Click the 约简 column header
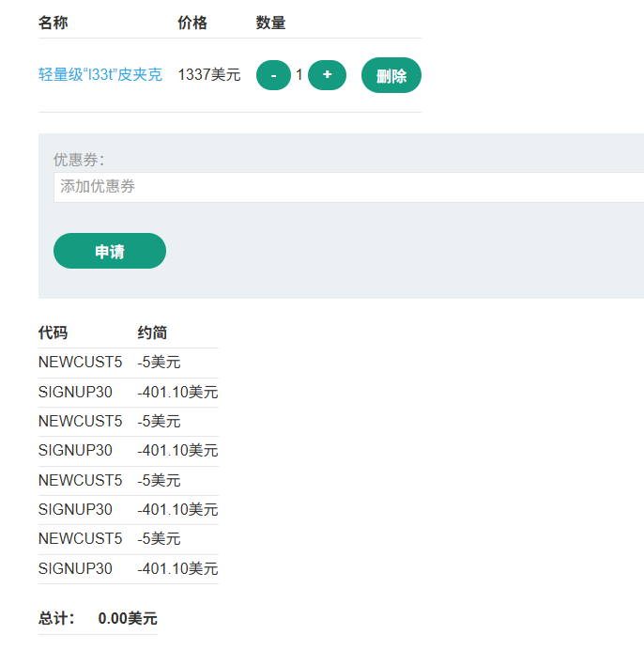This screenshot has width=644, height=650. (153, 333)
